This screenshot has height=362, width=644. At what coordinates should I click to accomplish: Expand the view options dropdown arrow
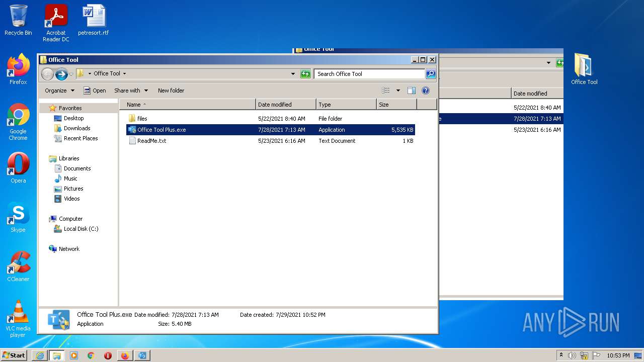398,90
